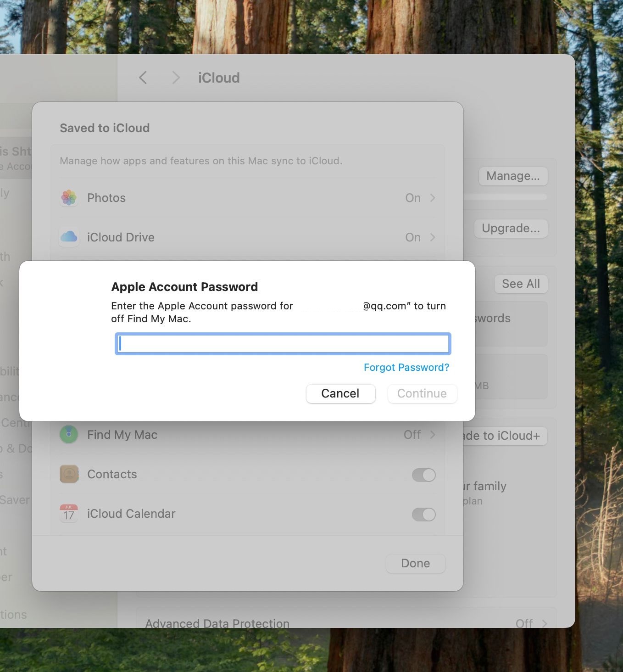Viewport: 623px width, 672px height.
Task: Click the Find My Mac "Off" status
Action: click(x=412, y=434)
